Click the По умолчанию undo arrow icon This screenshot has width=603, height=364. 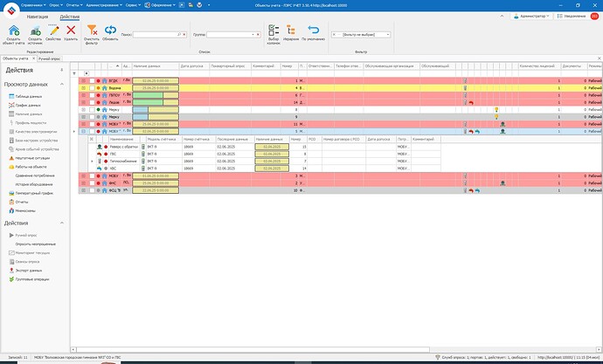[x=313, y=30]
